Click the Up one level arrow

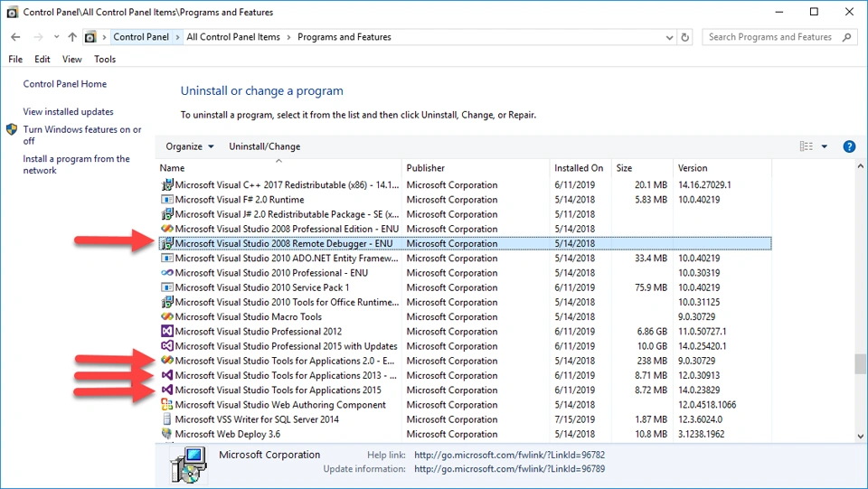point(72,37)
